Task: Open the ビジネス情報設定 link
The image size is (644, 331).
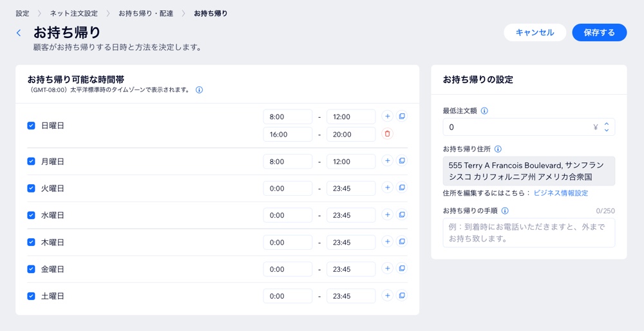Action: pyautogui.click(x=560, y=193)
